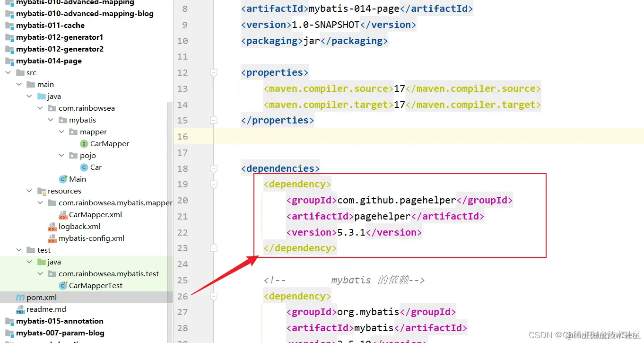The width and height of the screenshot is (644, 343).
Task: Collapse the pojo package node
Action: (61, 156)
